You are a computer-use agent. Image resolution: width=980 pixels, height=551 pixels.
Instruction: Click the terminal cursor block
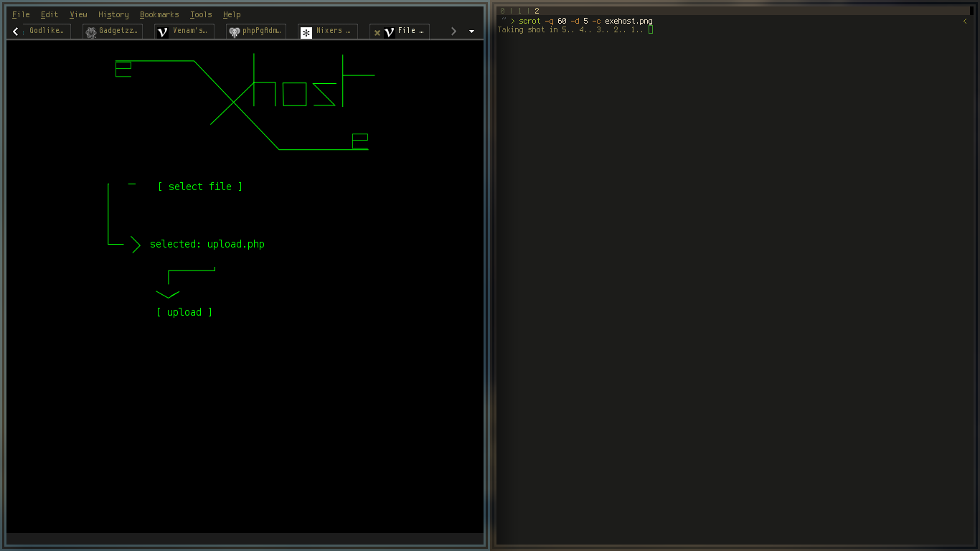651,30
